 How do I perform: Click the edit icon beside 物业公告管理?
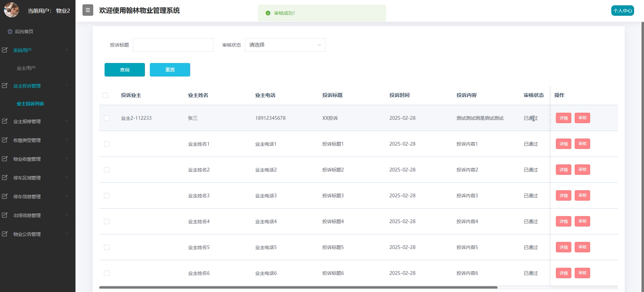(5, 234)
